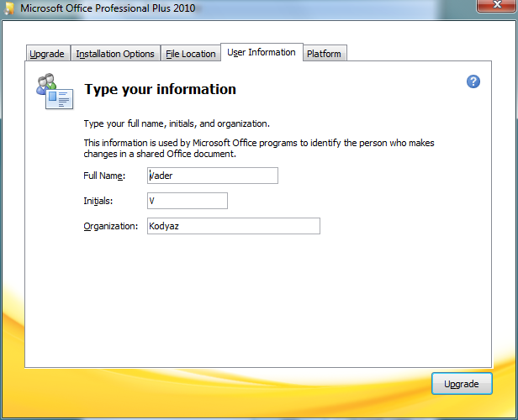Focus the Initials text box

(188, 201)
